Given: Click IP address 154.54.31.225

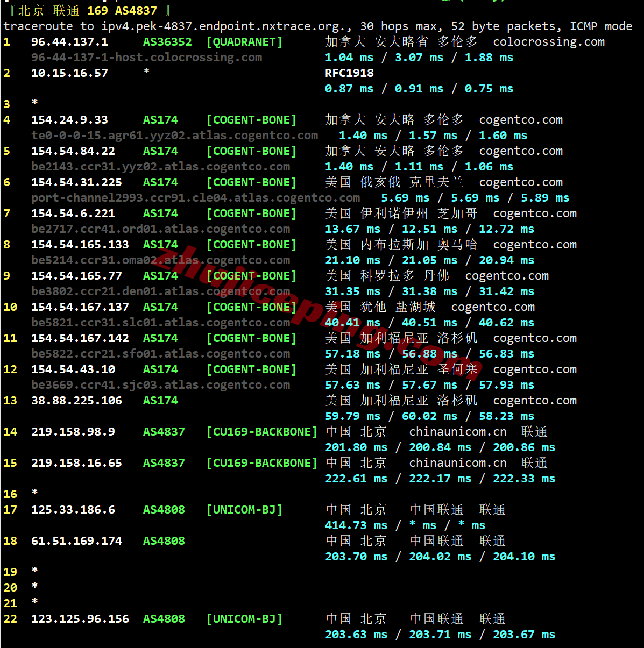Looking at the screenshot, I should point(76,182).
